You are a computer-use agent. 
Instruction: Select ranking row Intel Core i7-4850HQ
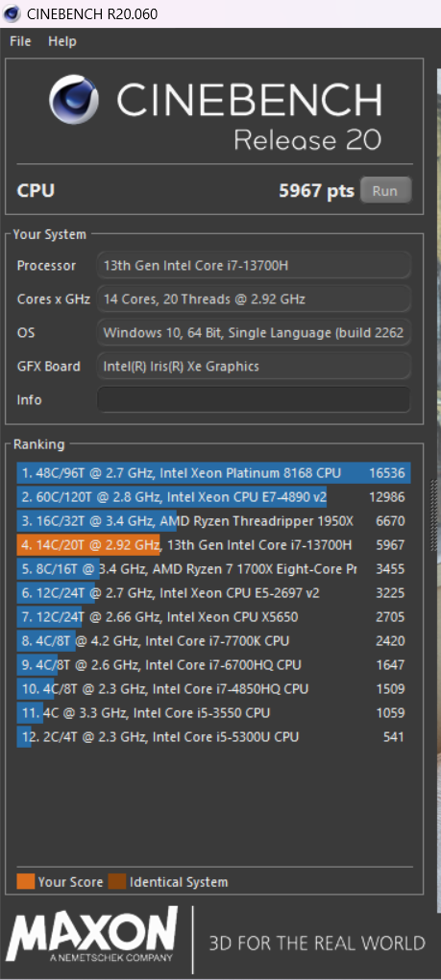213,689
